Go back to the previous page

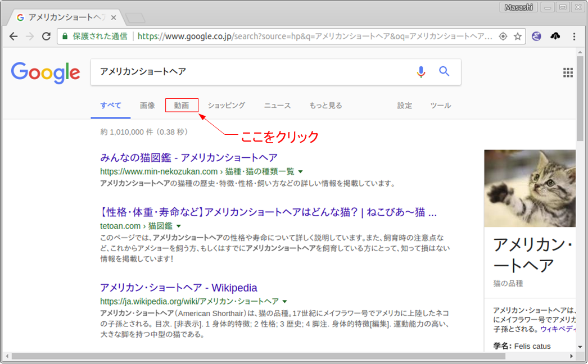click(x=13, y=37)
